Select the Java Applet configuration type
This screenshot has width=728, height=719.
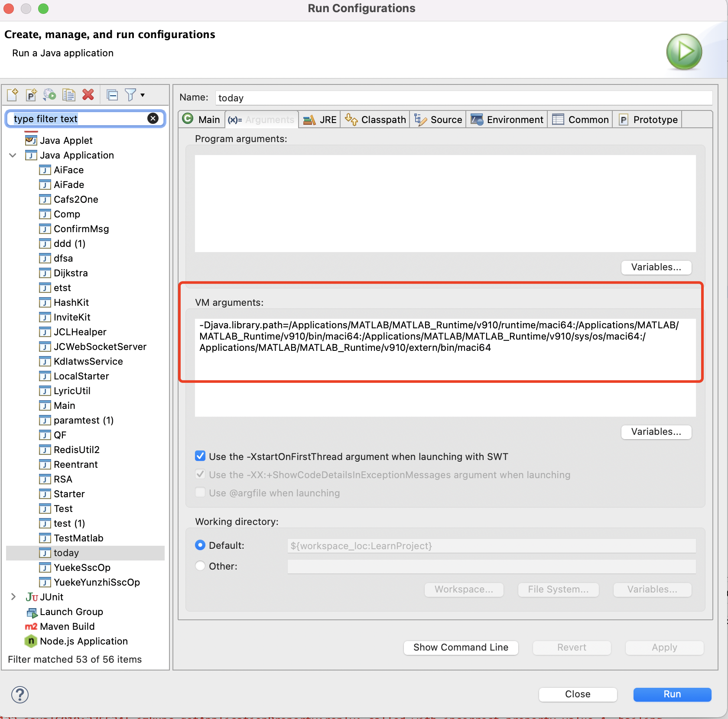point(58,140)
